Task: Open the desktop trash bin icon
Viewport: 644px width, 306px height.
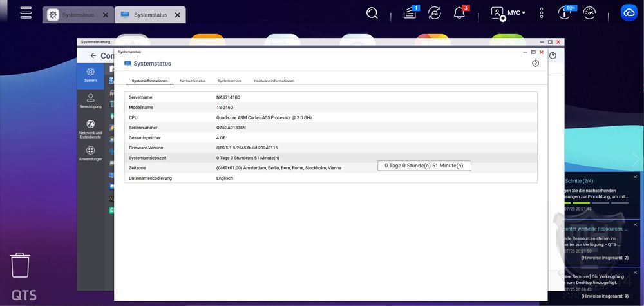Action: [x=20, y=265]
